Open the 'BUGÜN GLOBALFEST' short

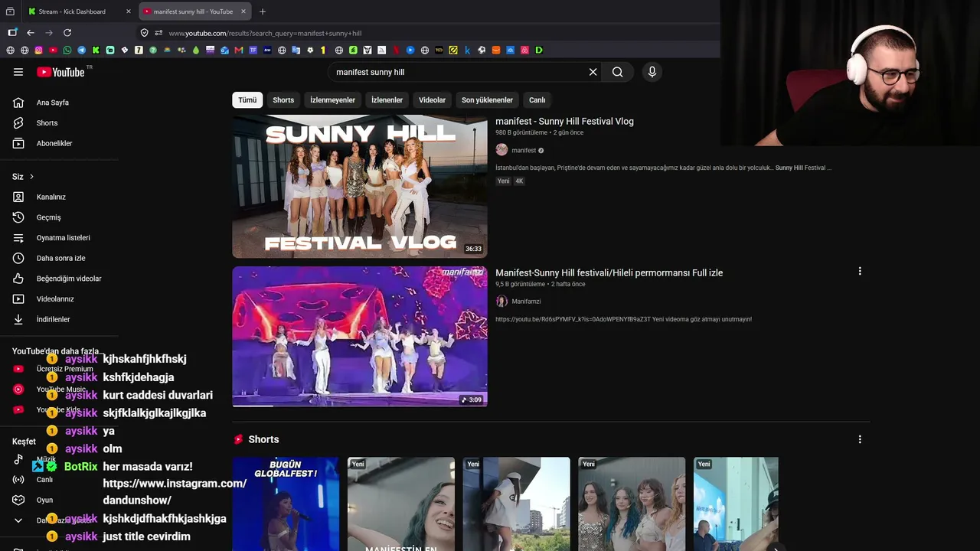coord(286,504)
